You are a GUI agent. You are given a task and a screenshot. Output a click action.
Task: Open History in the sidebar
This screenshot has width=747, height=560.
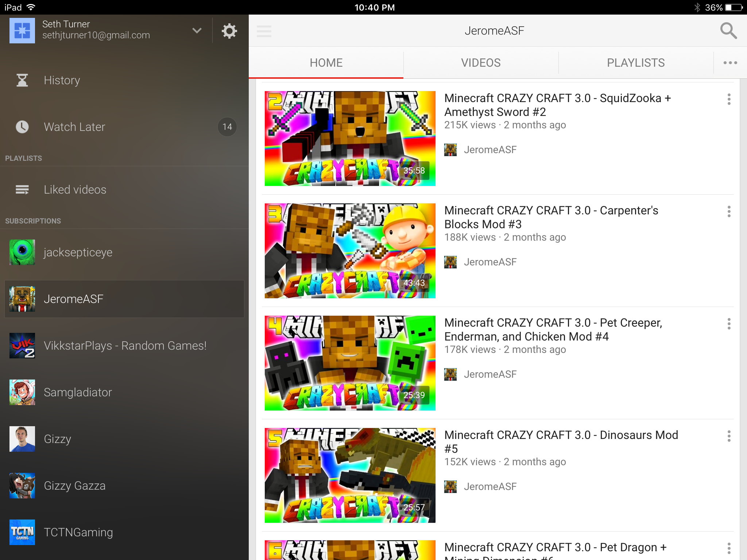pos(124,80)
